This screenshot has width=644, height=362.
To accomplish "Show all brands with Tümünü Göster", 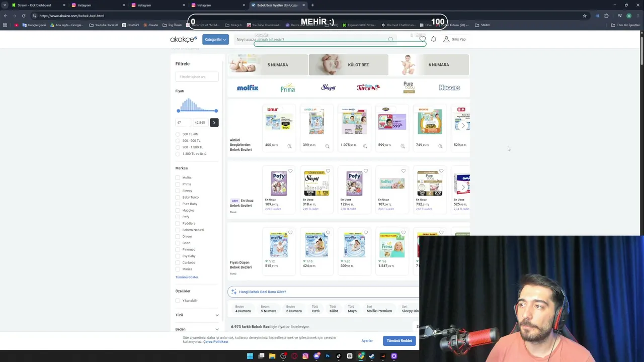I will 187,277.
